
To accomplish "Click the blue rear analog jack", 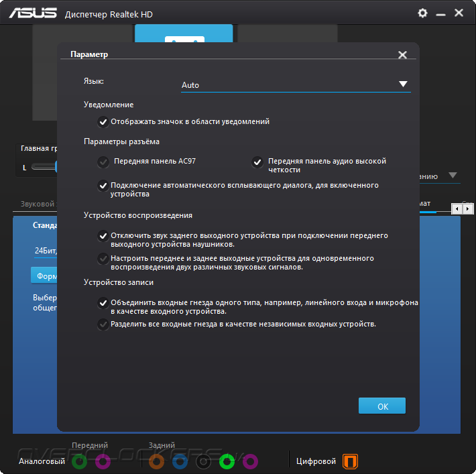I will [x=180, y=461].
